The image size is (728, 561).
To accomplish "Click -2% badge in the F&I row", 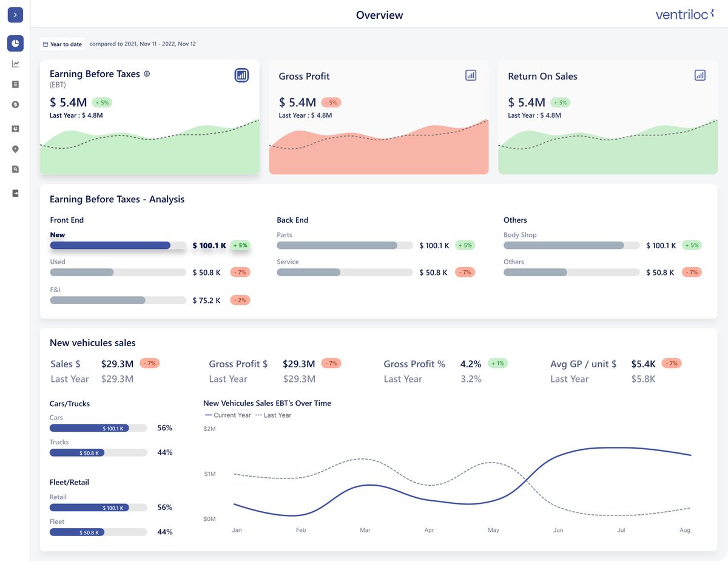I will coord(240,300).
